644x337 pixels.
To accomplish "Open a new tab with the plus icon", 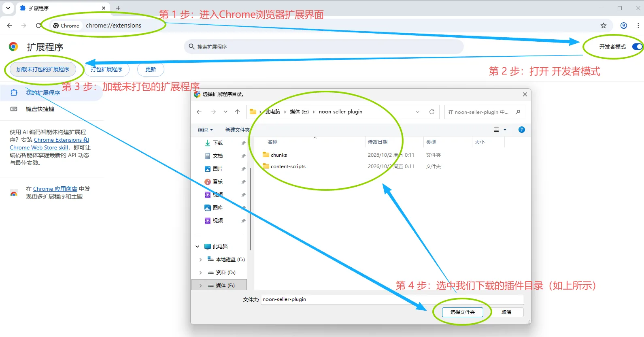I will tap(118, 8).
